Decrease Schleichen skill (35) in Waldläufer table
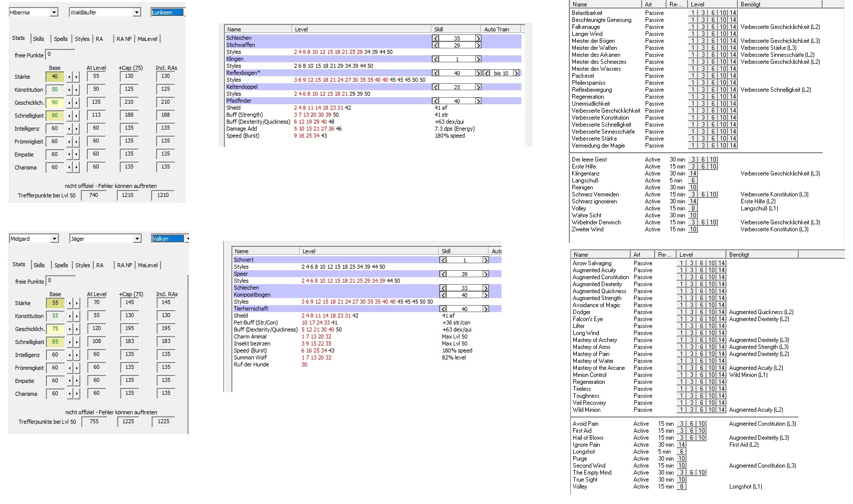The image size is (853, 504). [x=436, y=38]
